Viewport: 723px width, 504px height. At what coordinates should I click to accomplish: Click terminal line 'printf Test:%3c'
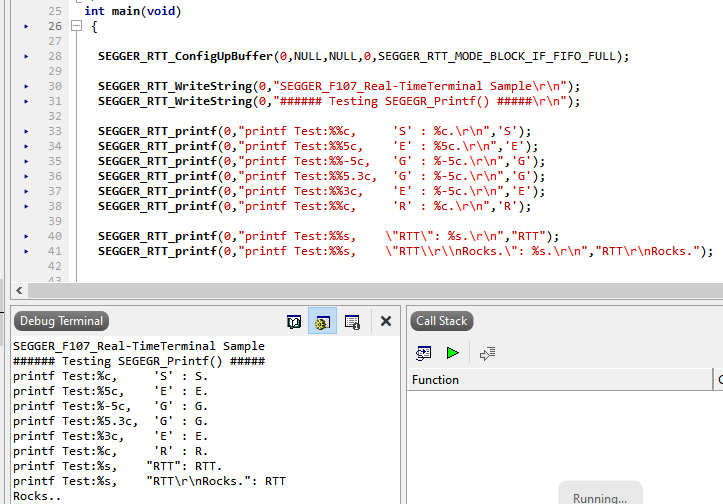(x=111, y=436)
